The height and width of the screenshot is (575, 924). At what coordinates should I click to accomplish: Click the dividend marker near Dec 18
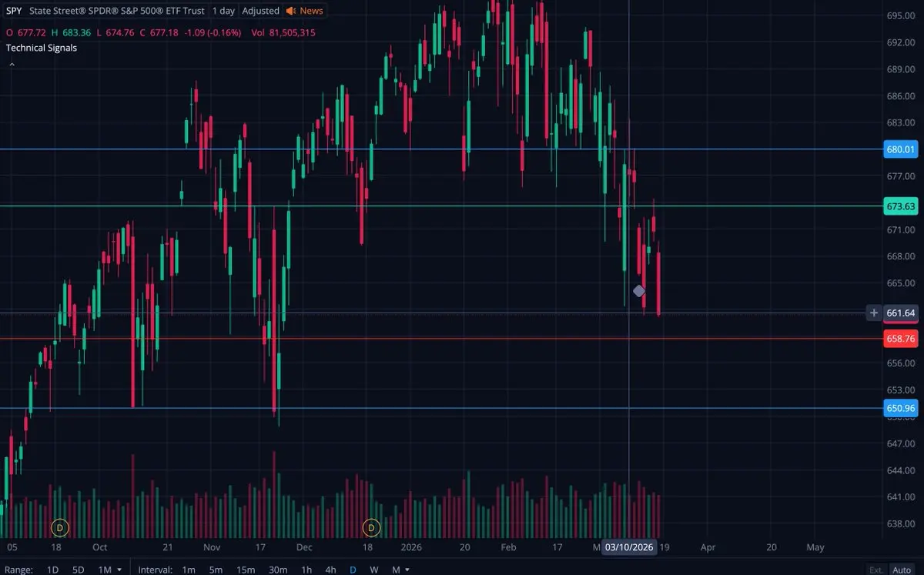[372, 528]
